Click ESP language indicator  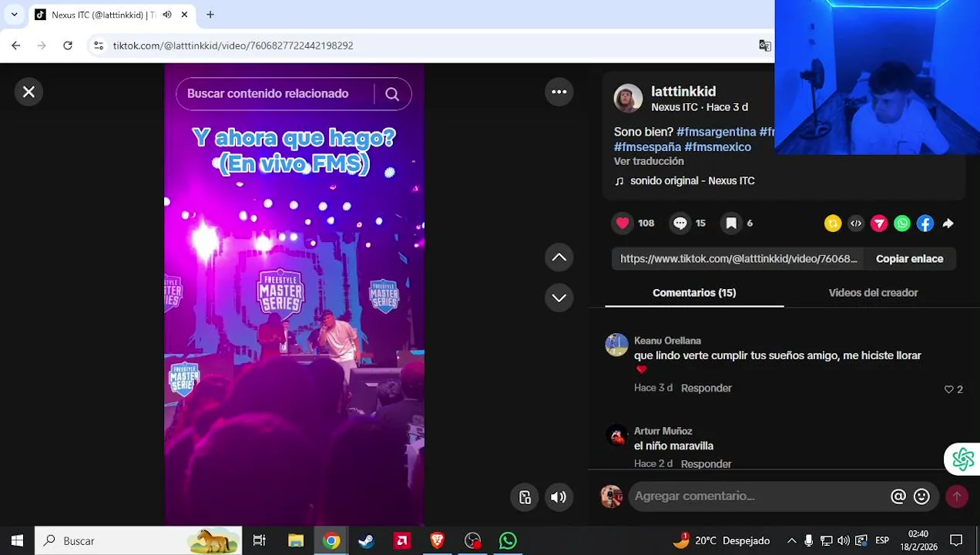pos(882,541)
